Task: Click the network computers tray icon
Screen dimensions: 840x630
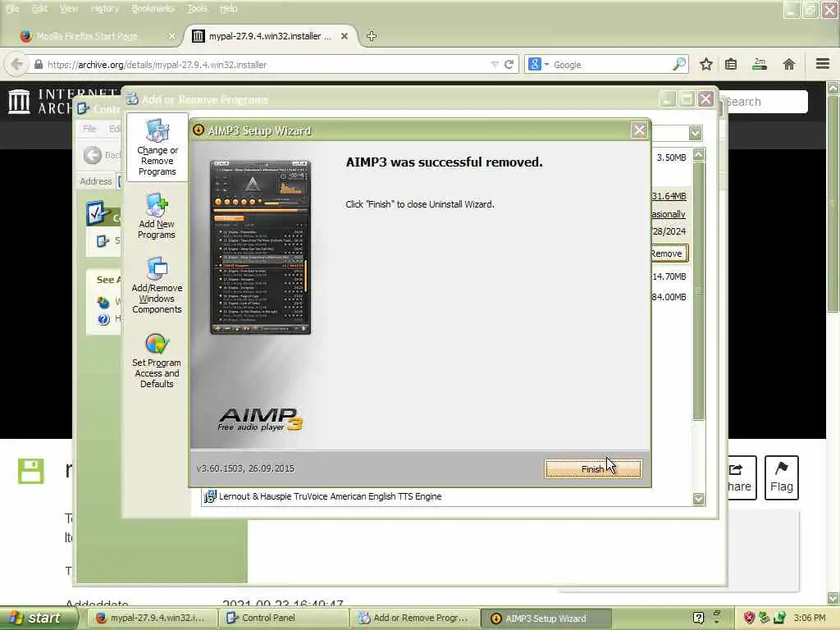Action: pyautogui.click(x=780, y=619)
